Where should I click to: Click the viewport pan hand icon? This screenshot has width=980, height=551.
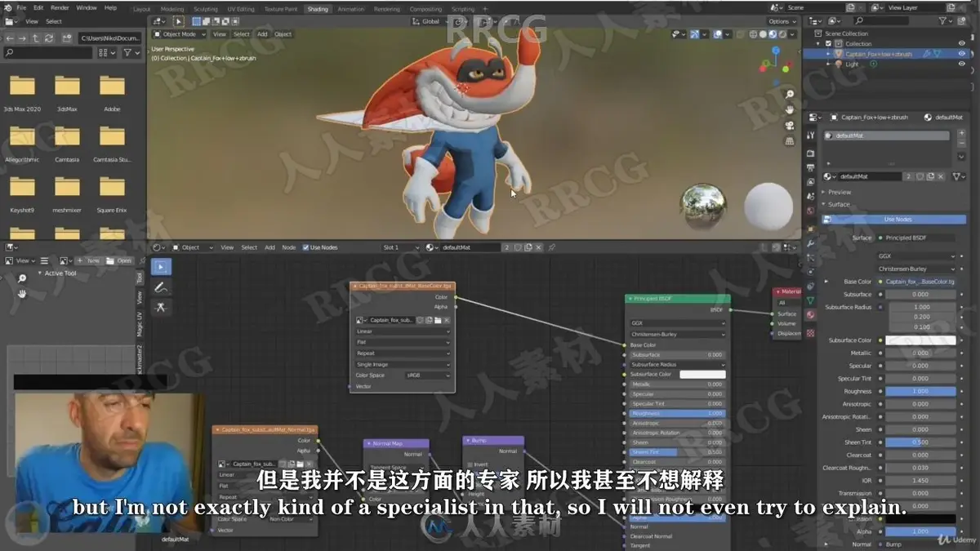coord(790,110)
